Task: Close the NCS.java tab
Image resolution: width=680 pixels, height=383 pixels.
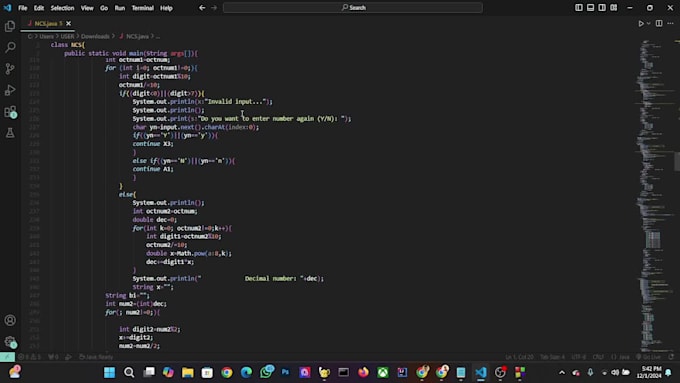Action: coord(69,23)
